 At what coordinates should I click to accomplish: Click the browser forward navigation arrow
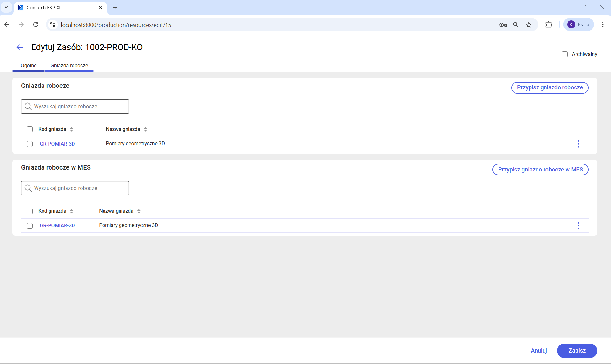pos(21,25)
